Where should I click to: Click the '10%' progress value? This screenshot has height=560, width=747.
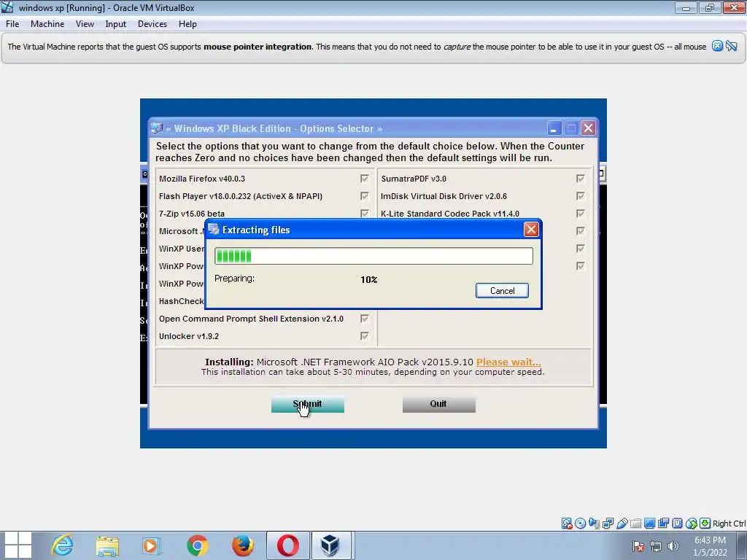tap(368, 279)
